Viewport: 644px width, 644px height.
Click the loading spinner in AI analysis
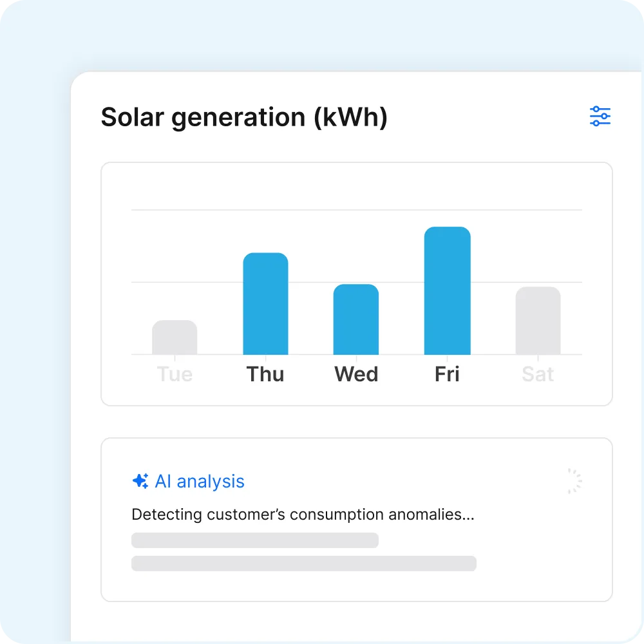pos(574,481)
